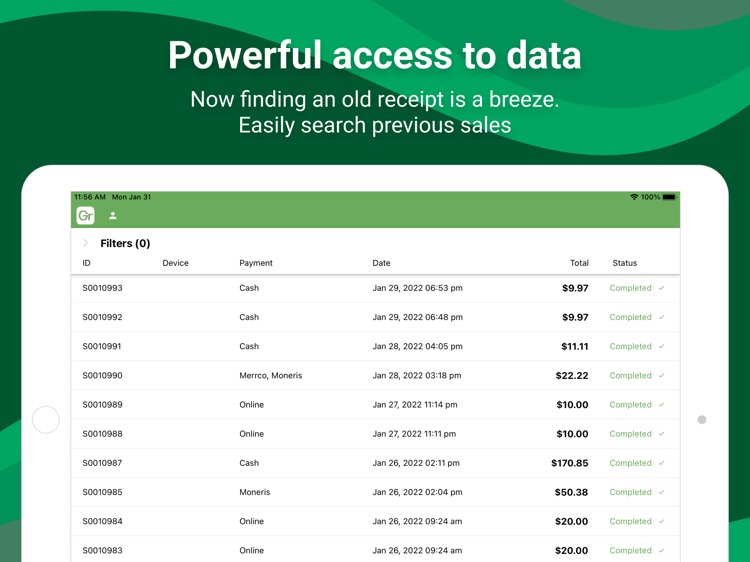Viewport: 750px width, 562px height.
Task: Open the user profile icon
Action: [x=113, y=216]
